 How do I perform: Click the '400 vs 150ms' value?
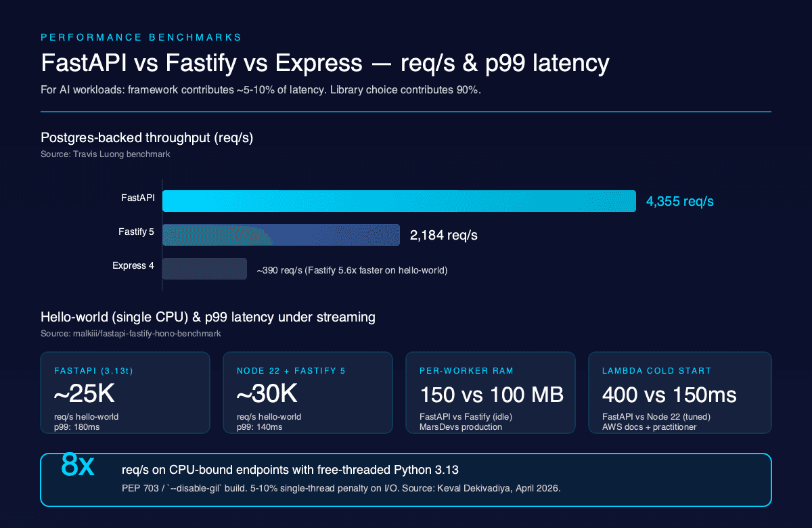669,395
